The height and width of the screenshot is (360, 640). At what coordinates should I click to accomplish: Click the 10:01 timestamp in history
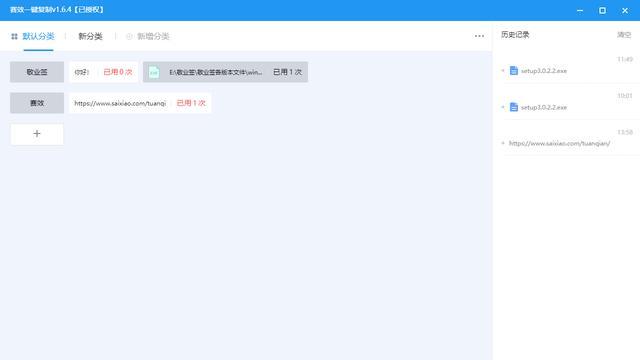click(624, 96)
